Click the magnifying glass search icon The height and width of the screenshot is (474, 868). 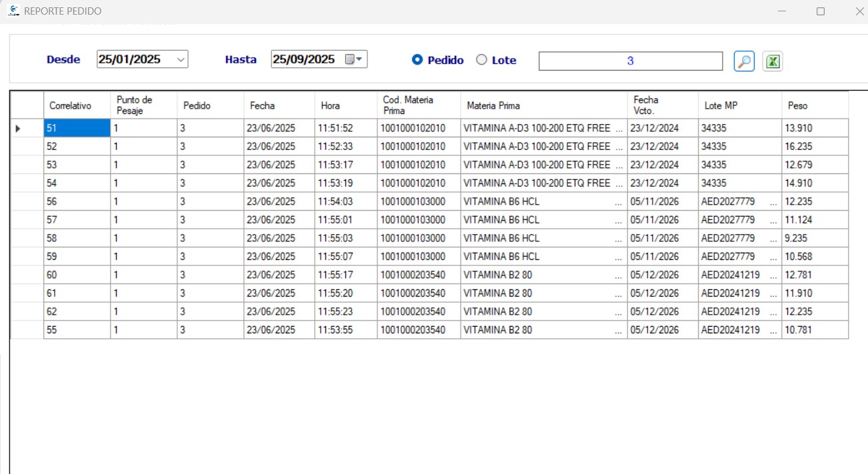click(743, 61)
